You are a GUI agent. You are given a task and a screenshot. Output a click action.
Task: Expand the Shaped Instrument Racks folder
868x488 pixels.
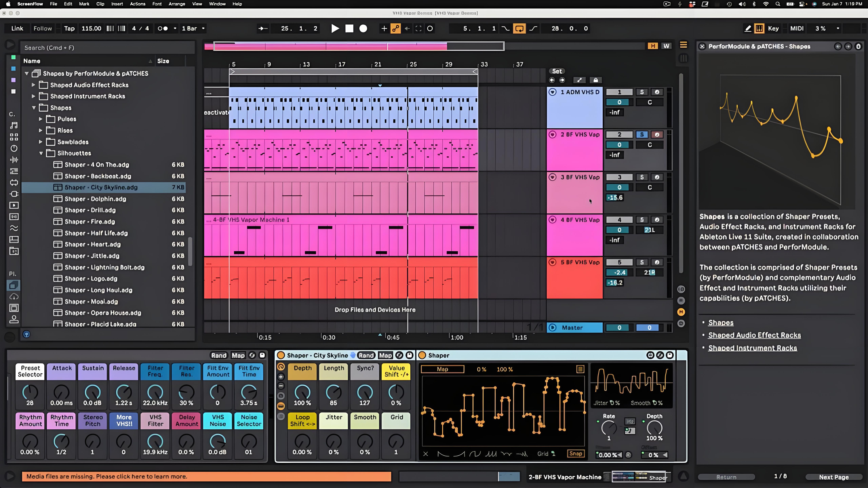(x=33, y=96)
